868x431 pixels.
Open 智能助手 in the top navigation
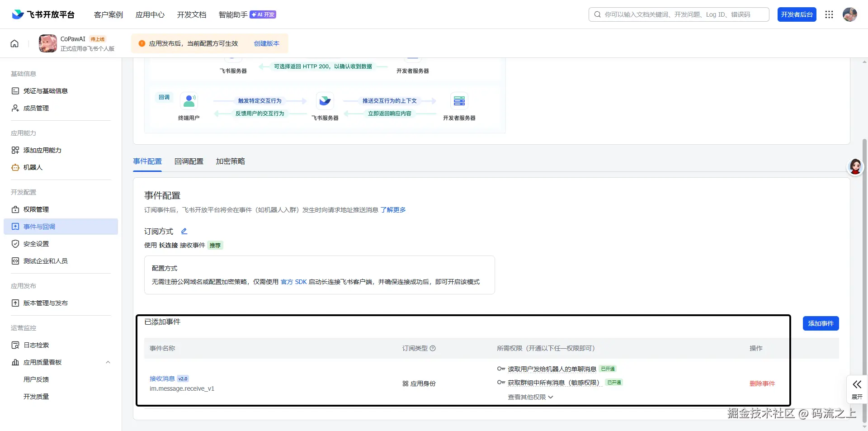(233, 14)
